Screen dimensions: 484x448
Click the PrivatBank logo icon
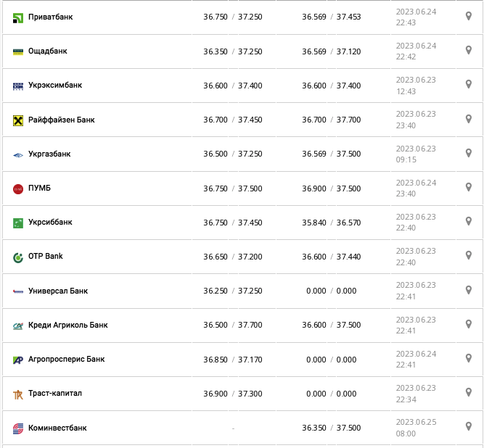pos(18,17)
